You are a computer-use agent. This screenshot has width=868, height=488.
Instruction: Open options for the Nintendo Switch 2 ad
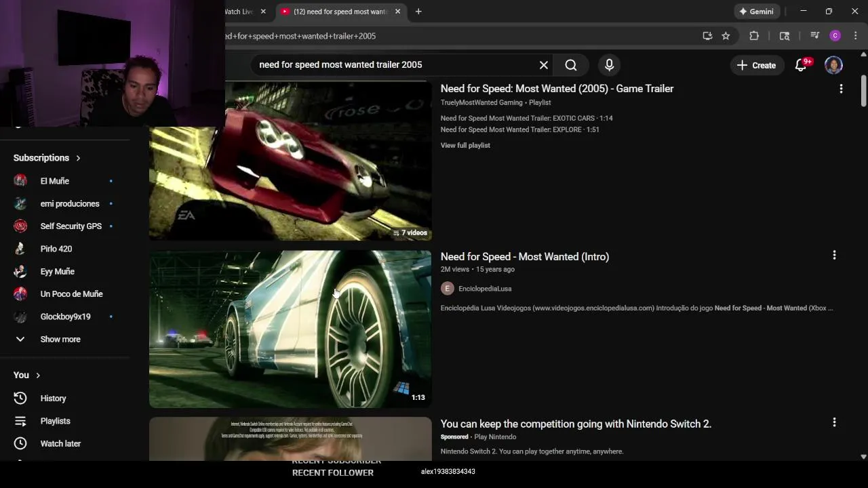pyautogui.click(x=834, y=422)
